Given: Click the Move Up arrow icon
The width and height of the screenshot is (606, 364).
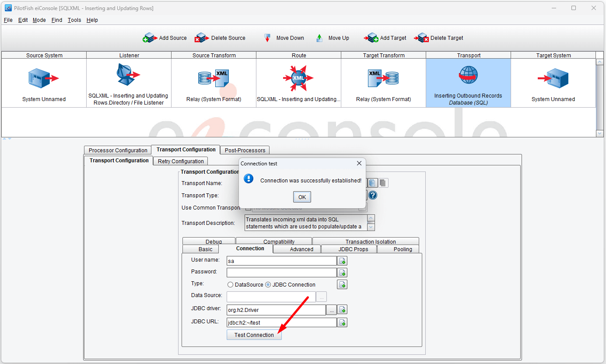Looking at the screenshot, I should (x=319, y=38).
